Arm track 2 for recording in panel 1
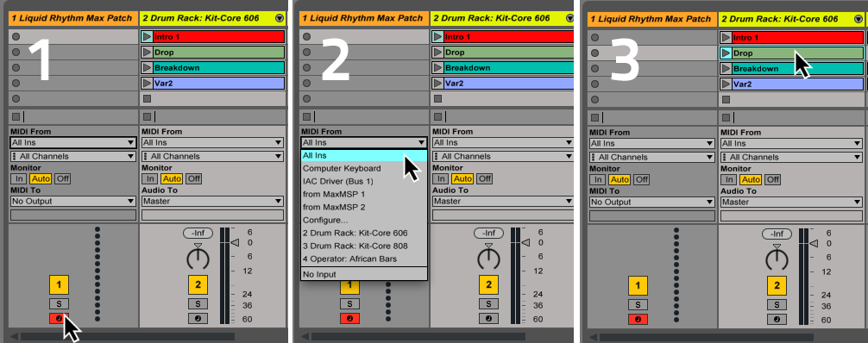Screen dimensions: 868x343 pos(198,318)
